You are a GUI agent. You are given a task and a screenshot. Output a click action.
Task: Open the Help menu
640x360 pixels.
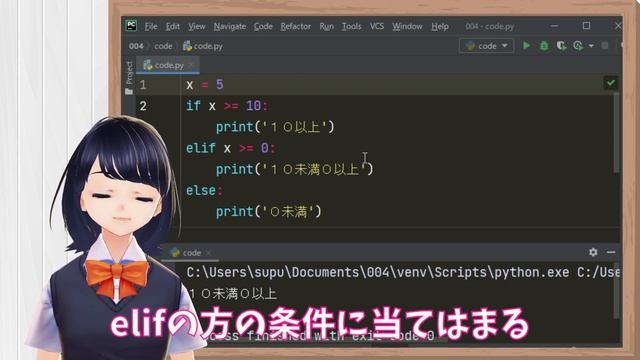click(x=440, y=27)
